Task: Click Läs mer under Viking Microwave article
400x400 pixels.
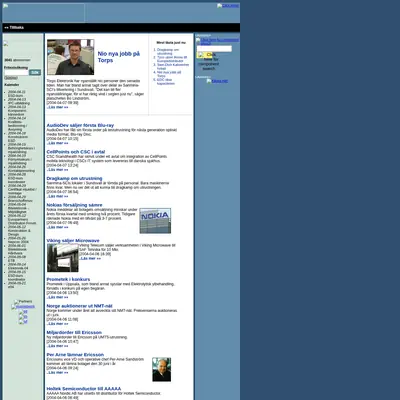Action: point(90,258)
